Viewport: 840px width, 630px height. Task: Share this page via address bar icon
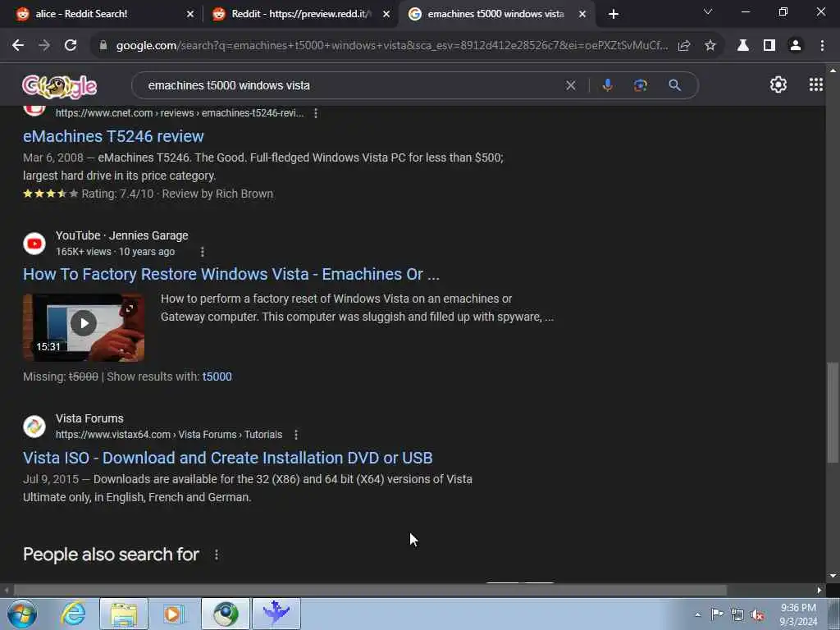pyautogui.click(x=684, y=46)
